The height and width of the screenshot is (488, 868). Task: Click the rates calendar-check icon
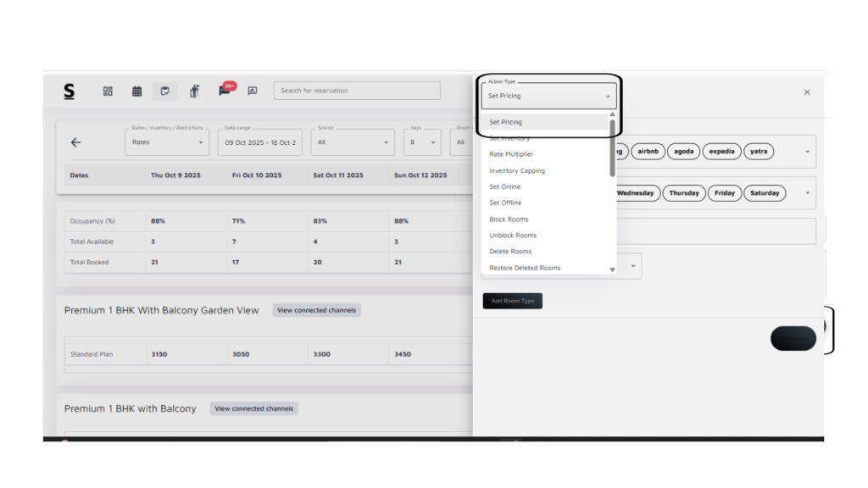tap(165, 91)
